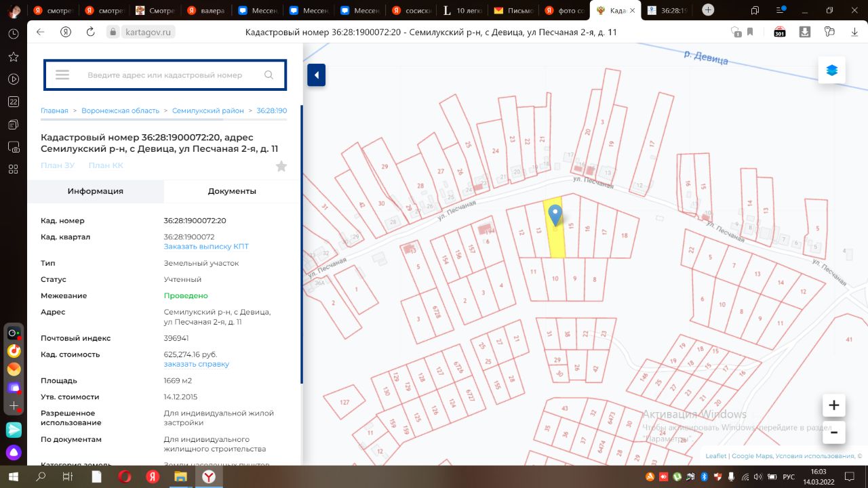Click Воронежская область breadcrumb link
The height and width of the screenshot is (488, 868).
[120, 110]
